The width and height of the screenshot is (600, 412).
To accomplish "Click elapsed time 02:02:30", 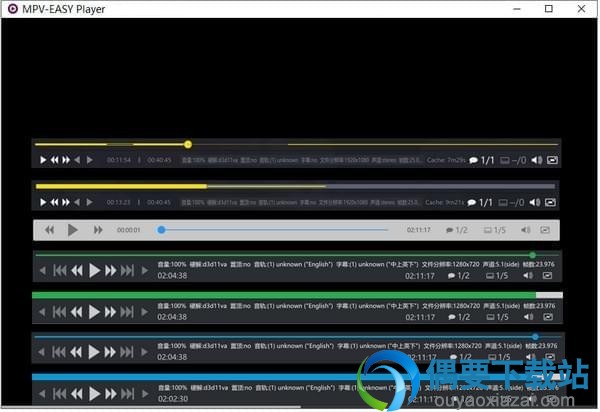I will pos(173,399).
